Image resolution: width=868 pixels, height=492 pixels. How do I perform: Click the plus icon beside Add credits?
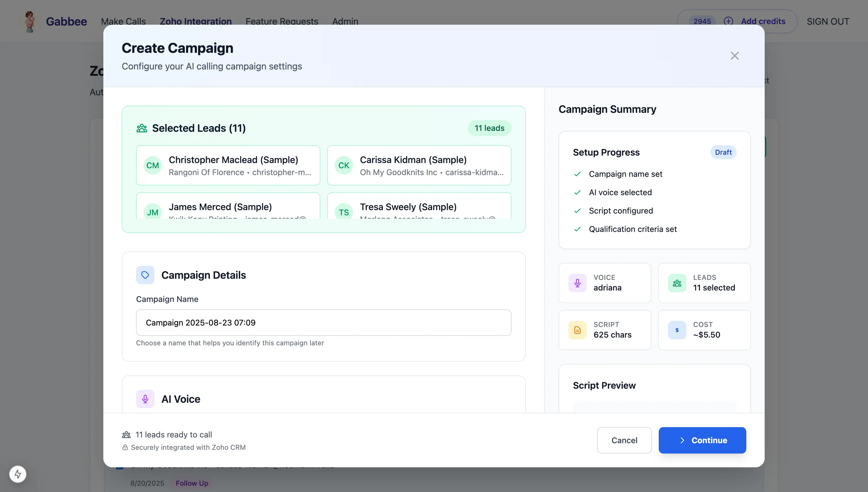(x=728, y=21)
